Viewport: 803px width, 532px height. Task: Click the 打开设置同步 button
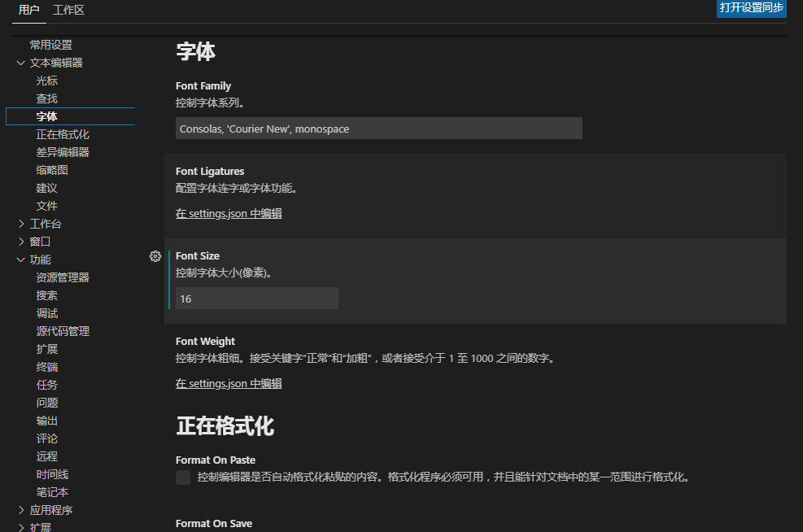pyautogui.click(x=751, y=8)
